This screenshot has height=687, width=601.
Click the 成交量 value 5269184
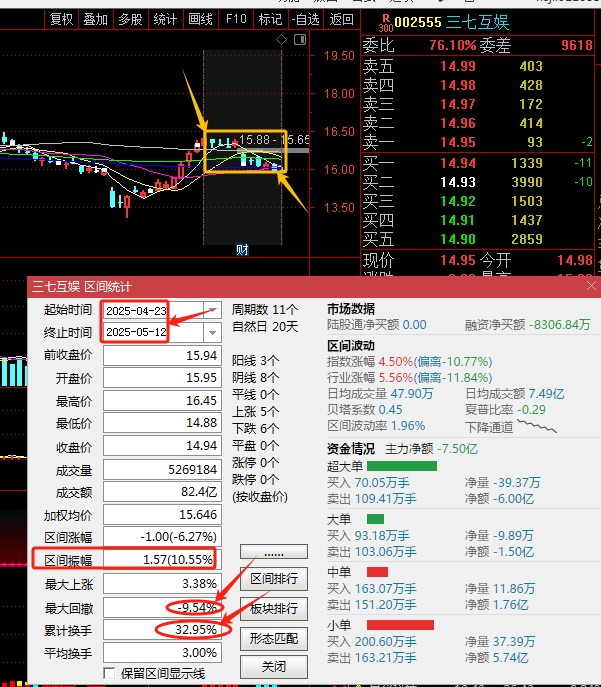click(163, 470)
